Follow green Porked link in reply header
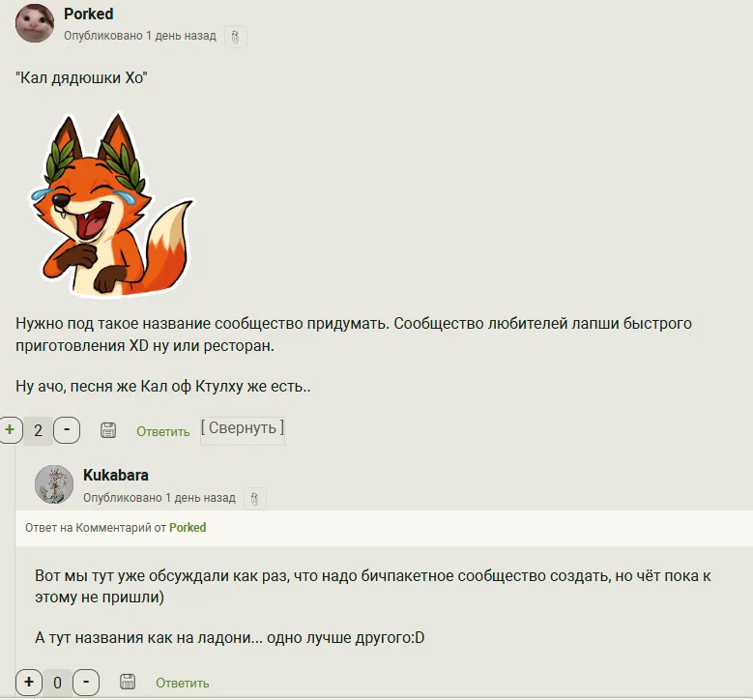 click(188, 528)
